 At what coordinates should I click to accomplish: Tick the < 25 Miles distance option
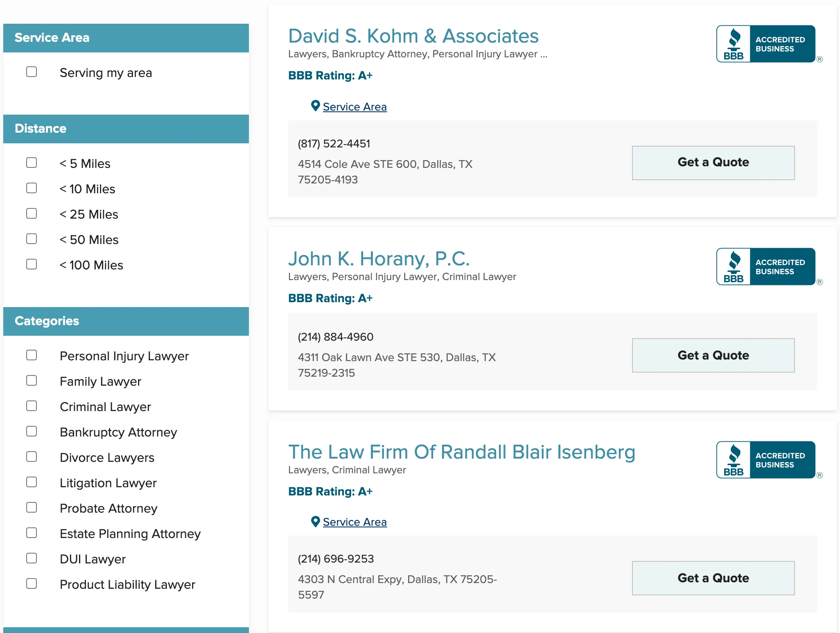coord(32,214)
